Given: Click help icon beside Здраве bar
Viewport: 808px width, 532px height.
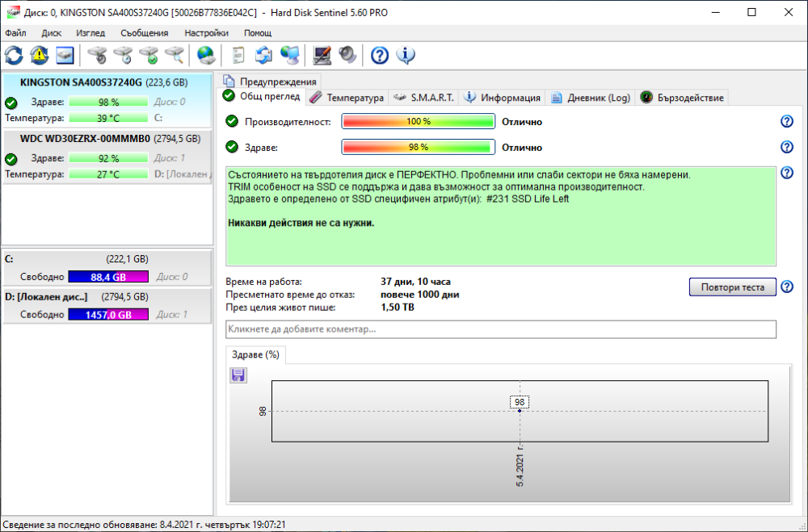Looking at the screenshot, I should [787, 147].
